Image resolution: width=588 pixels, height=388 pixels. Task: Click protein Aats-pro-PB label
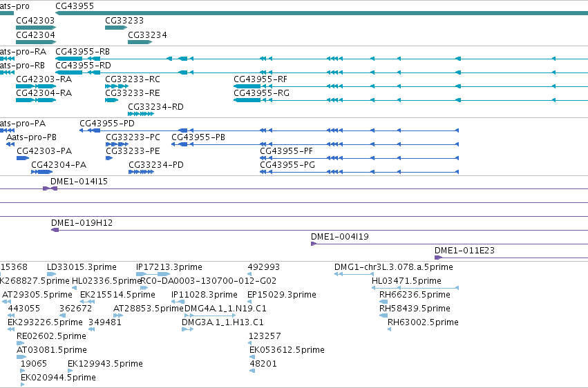[32, 137]
